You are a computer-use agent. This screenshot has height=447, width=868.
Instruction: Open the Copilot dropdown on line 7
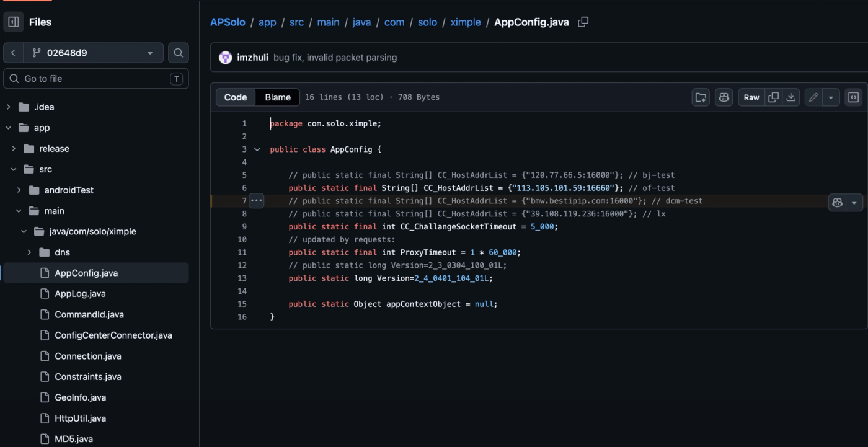coord(854,203)
